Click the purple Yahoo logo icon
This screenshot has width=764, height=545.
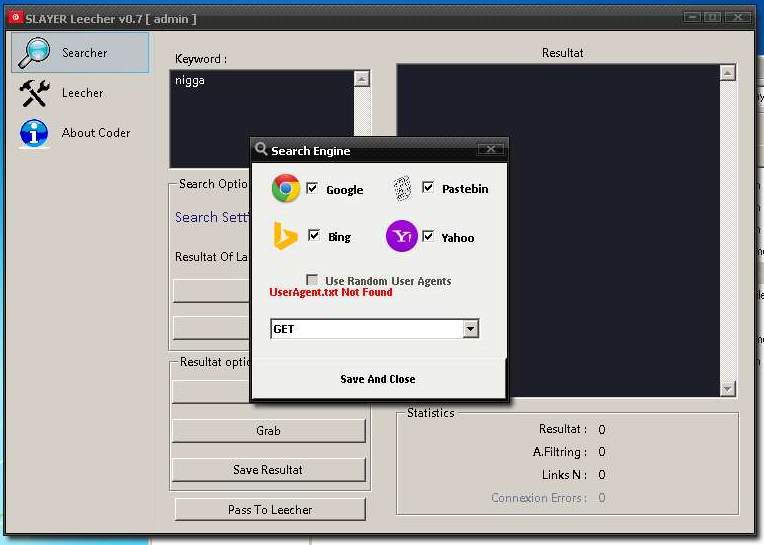(x=402, y=237)
